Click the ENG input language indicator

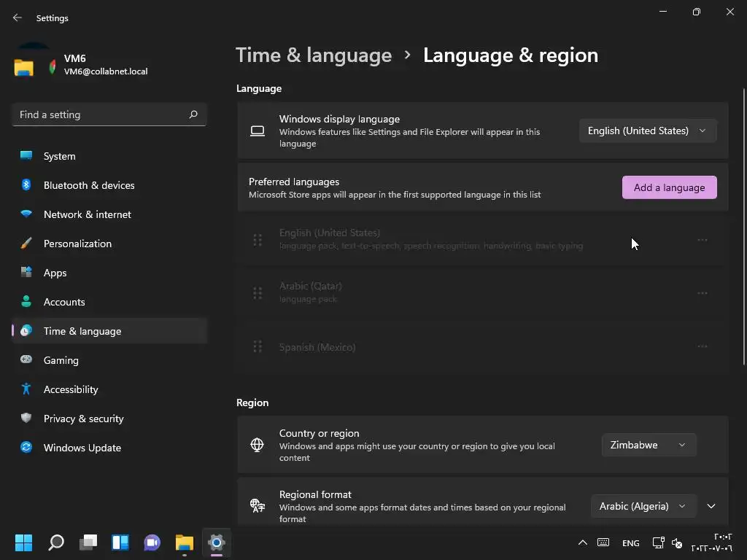coord(631,542)
